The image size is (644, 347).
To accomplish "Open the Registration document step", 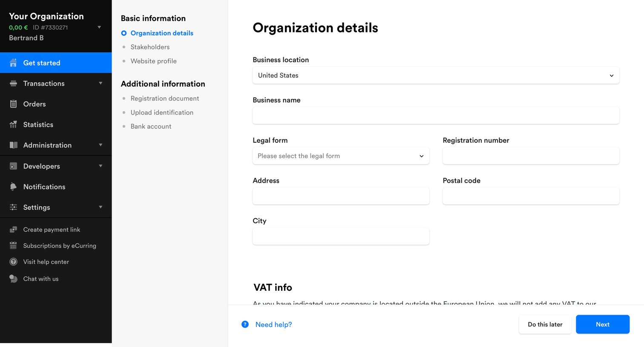I will 165,98.
